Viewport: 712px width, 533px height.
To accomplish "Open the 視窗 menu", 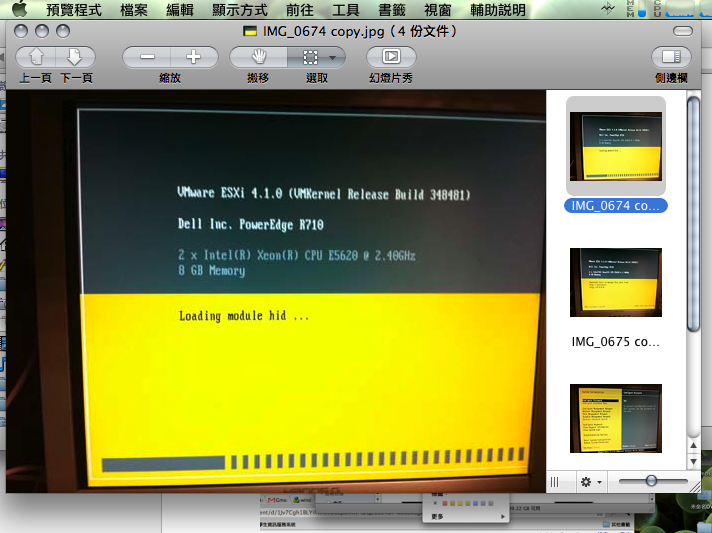I will [x=438, y=10].
